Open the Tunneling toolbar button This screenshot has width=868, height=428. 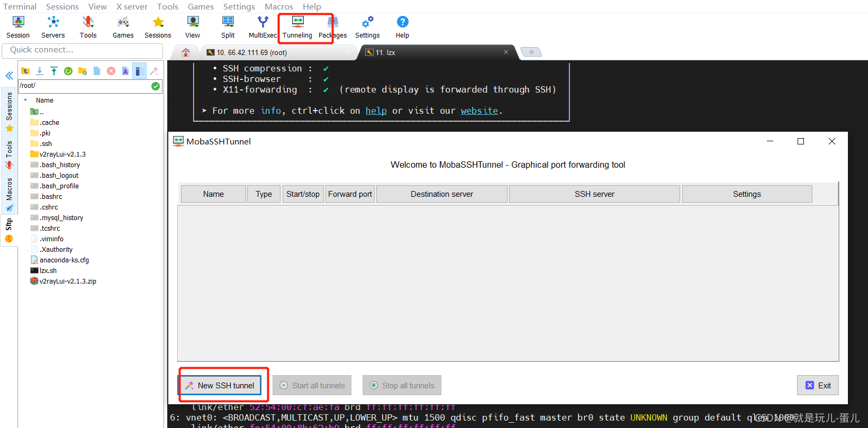(297, 27)
